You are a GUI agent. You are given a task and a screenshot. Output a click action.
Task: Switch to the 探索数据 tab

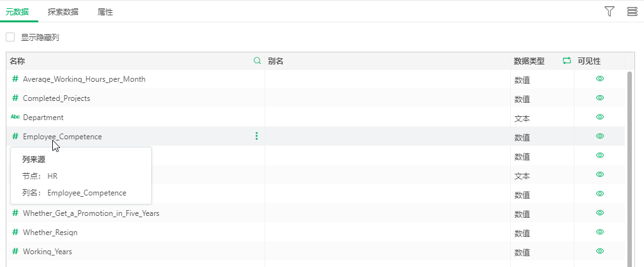click(63, 12)
